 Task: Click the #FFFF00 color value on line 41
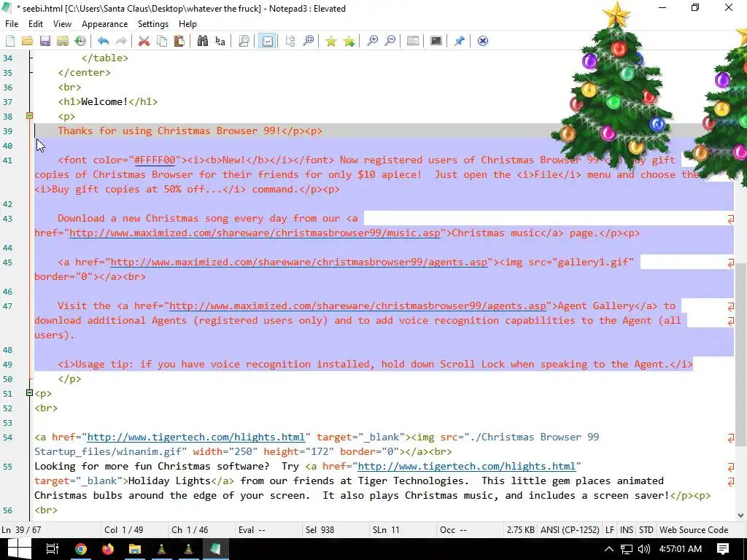[155, 160]
